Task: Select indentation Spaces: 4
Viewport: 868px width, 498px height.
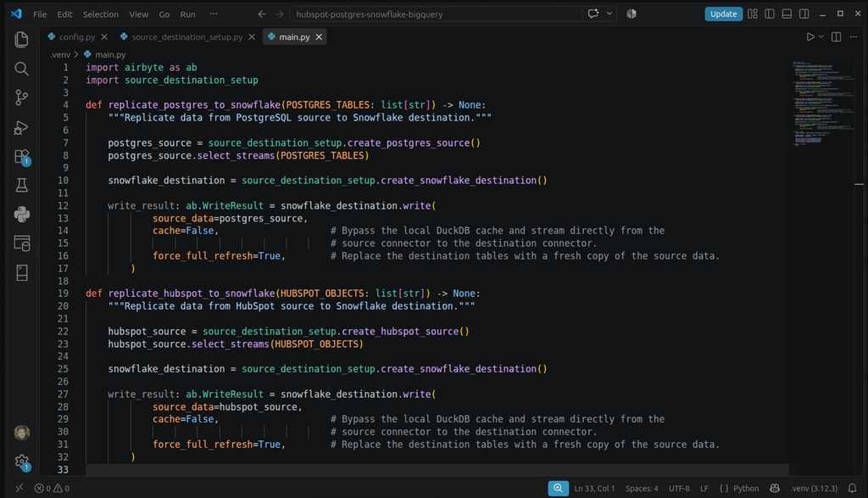Action: pyautogui.click(x=642, y=488)
